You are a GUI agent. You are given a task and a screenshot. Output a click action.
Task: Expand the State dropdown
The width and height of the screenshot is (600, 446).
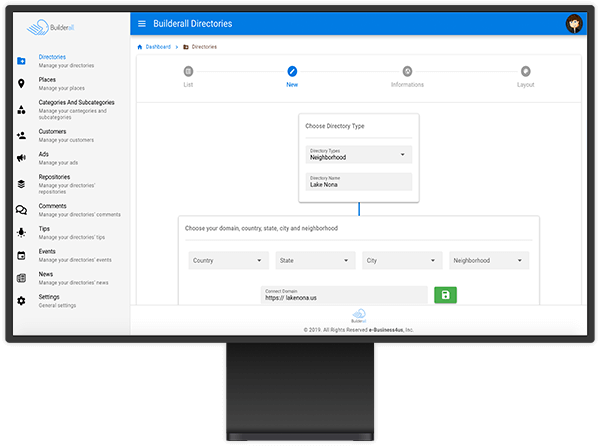[x=315, y=260]
